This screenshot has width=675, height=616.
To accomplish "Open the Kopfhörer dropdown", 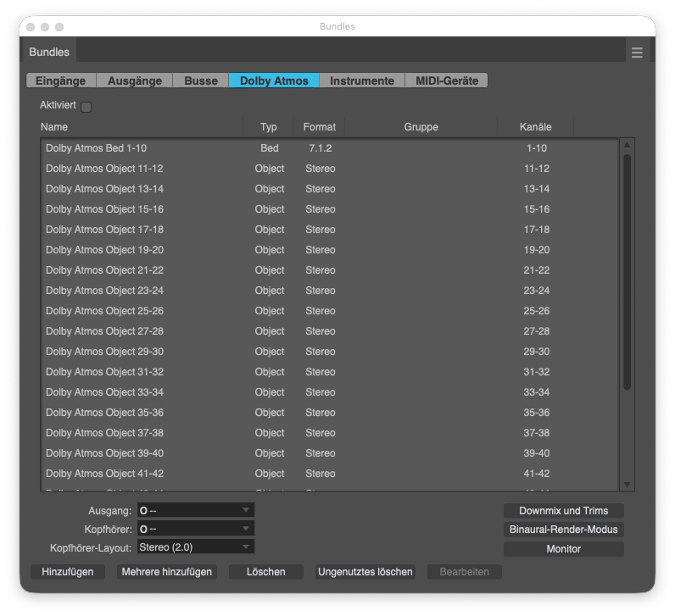I will [196, 529].
